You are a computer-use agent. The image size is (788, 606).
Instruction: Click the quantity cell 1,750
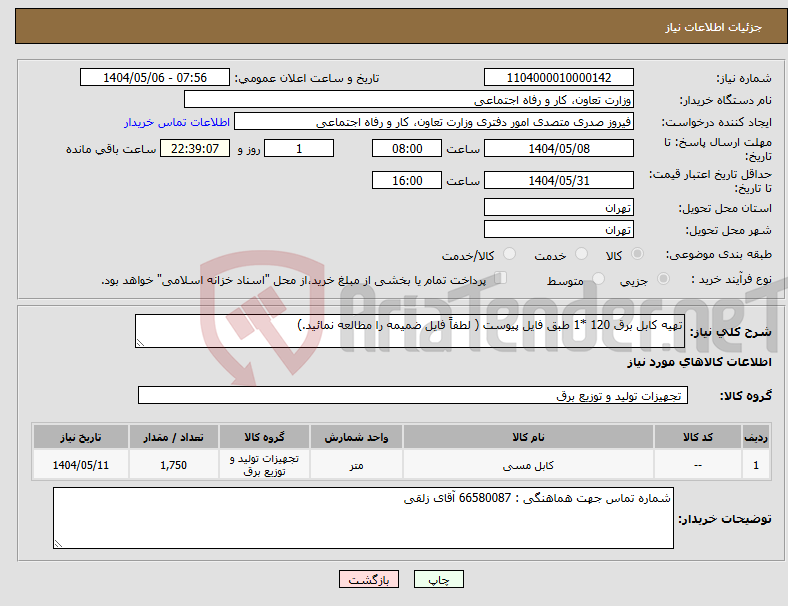(x=173, y=465)
